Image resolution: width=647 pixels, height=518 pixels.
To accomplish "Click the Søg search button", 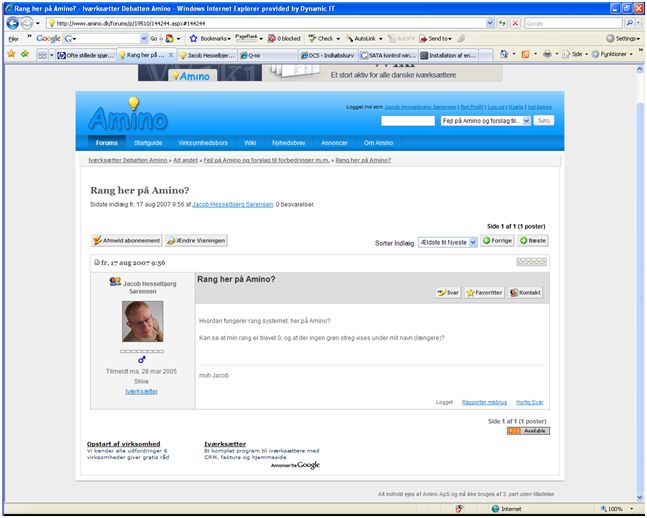I will (x=543, y=121).
